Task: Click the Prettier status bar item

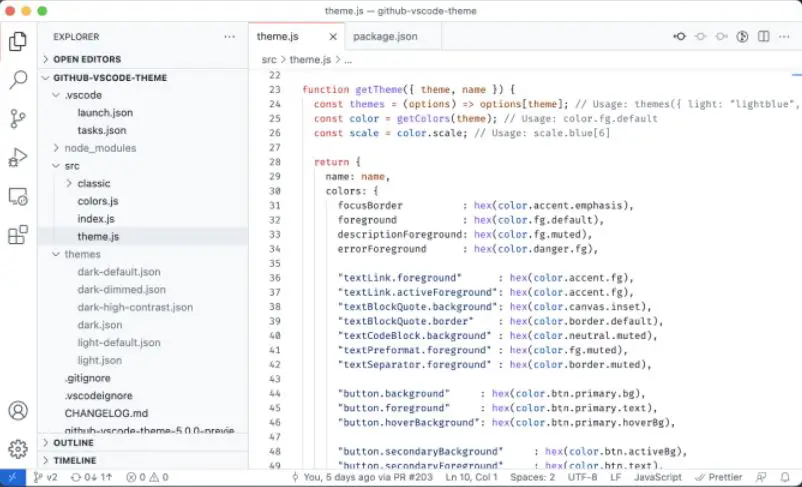Action: point(718,477)
